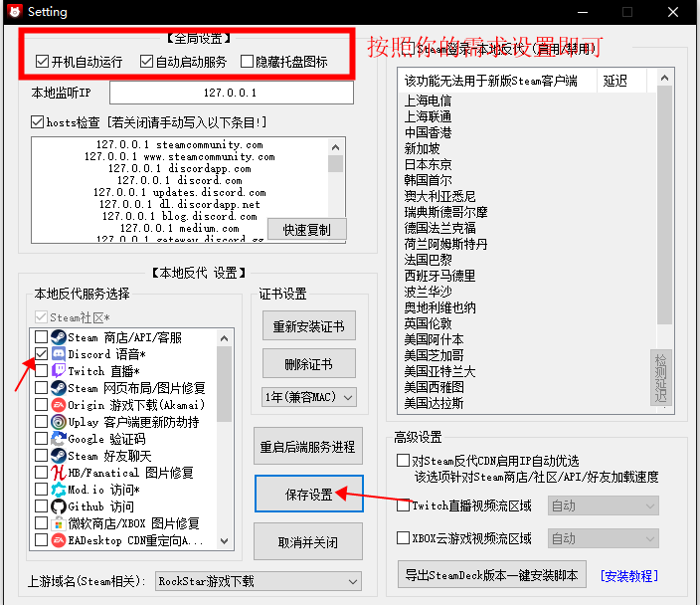Click 重启后端服务进程 button
This screenshot has height=605, width=700.
click(308, 447)
